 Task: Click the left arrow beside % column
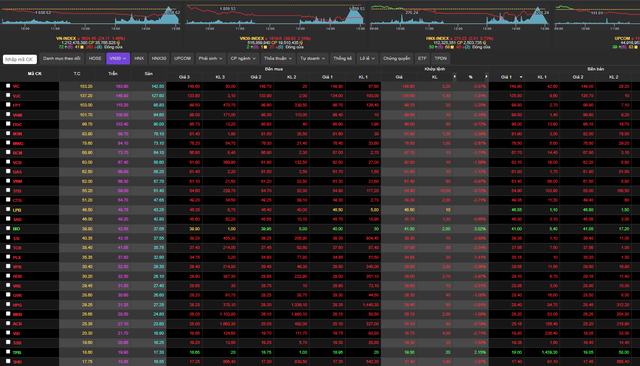pos(454,76)
